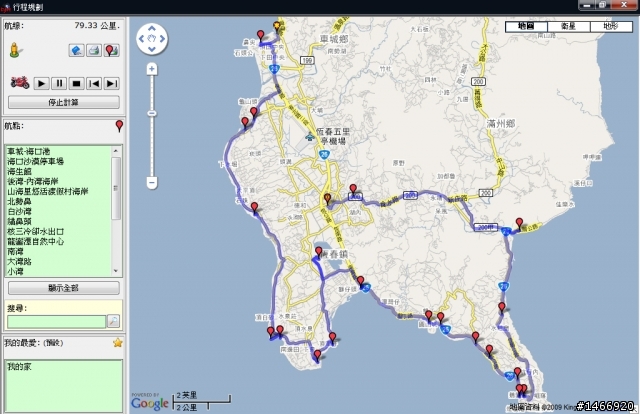Select waypoint 白沙灣
This screenshot has width=640, height=414.
(19, 211)
